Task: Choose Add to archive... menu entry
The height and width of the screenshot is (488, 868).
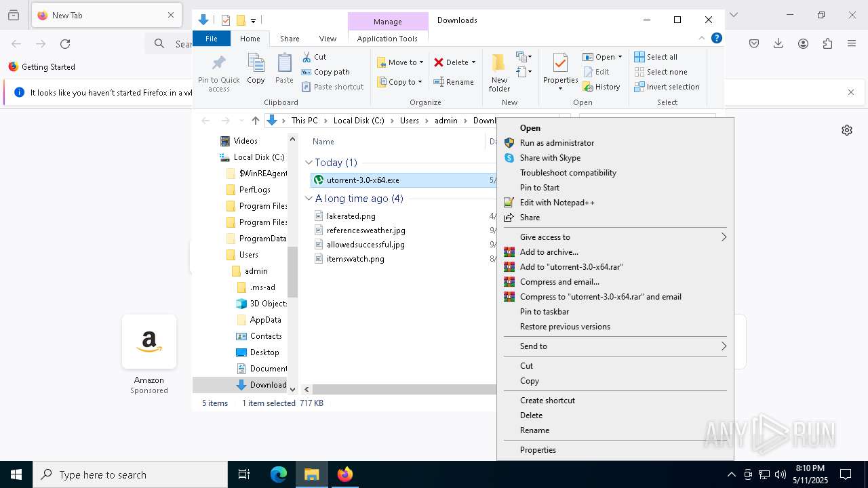Action: click(615, 252)
